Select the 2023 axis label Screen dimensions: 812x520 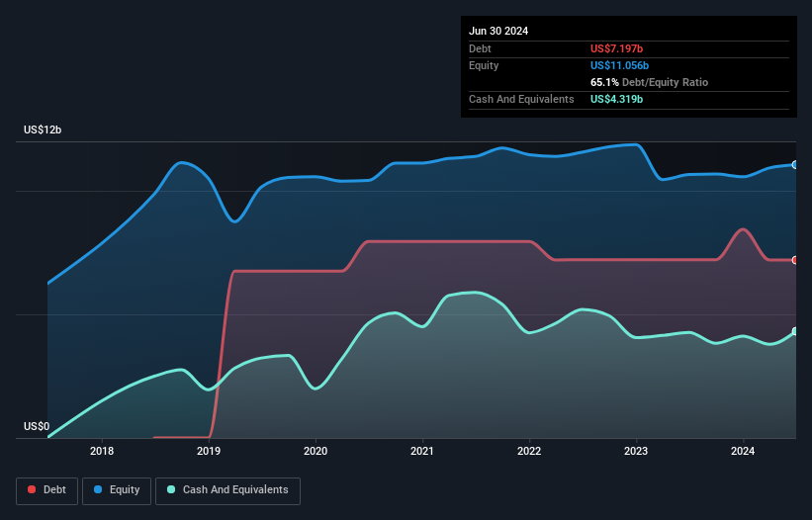pyautogui.click(x=636, y=451)
